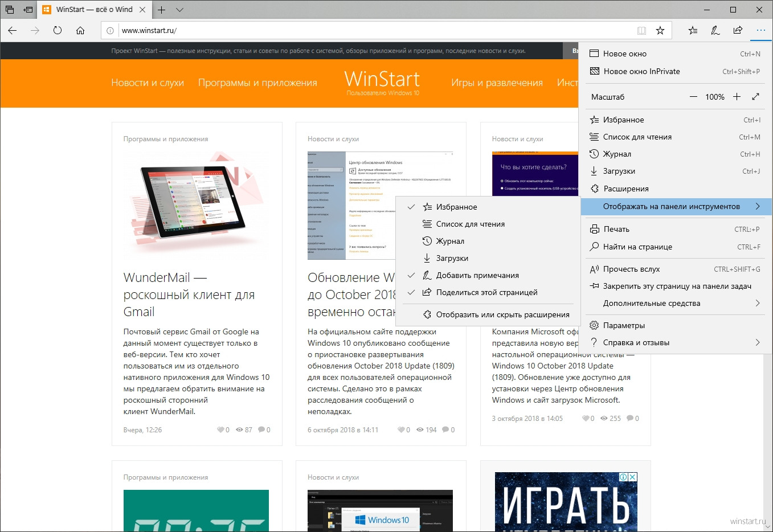This screenshot has width=773, height=532.
Task: Open Загрузки in the main menu
Action: pyautogui.click(x=675, y=171)
